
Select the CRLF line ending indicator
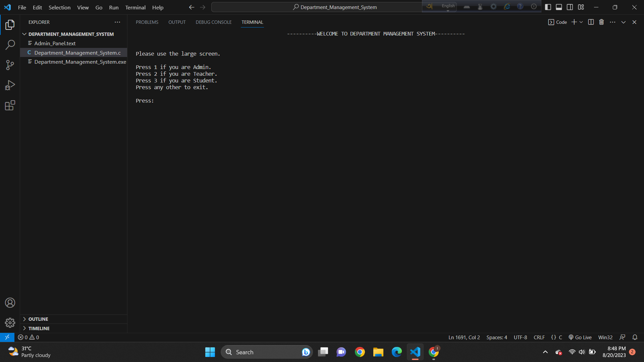[x=539, y=337]
